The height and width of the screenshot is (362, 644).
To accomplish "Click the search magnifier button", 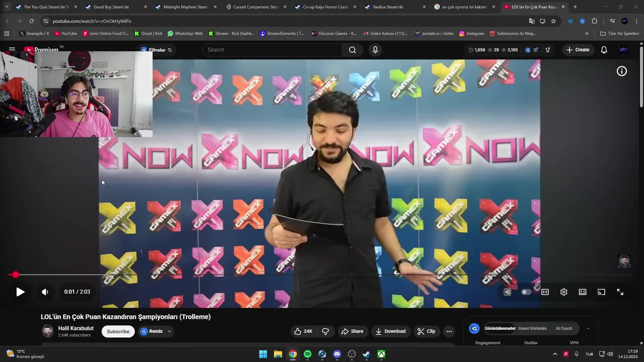I will click(352, 50).
